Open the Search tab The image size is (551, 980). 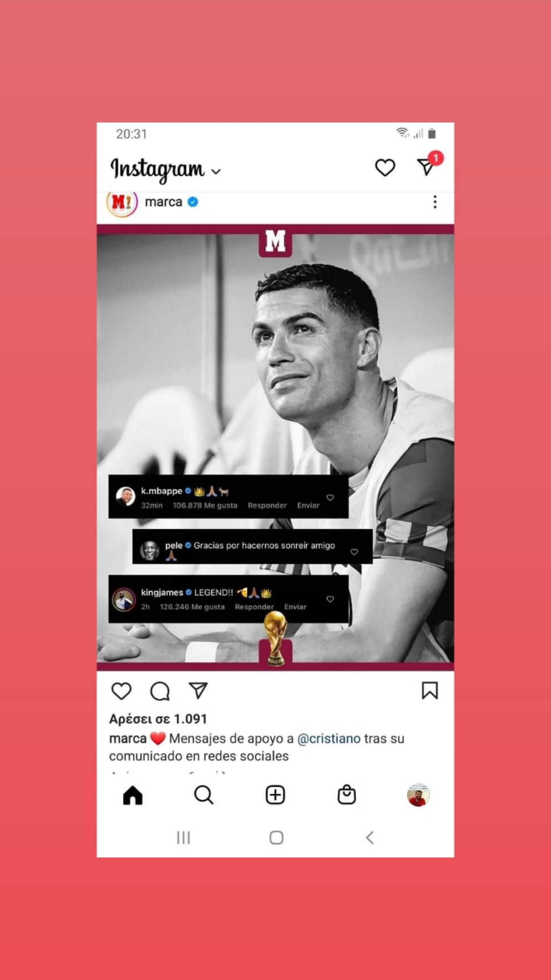coord(204,795)
